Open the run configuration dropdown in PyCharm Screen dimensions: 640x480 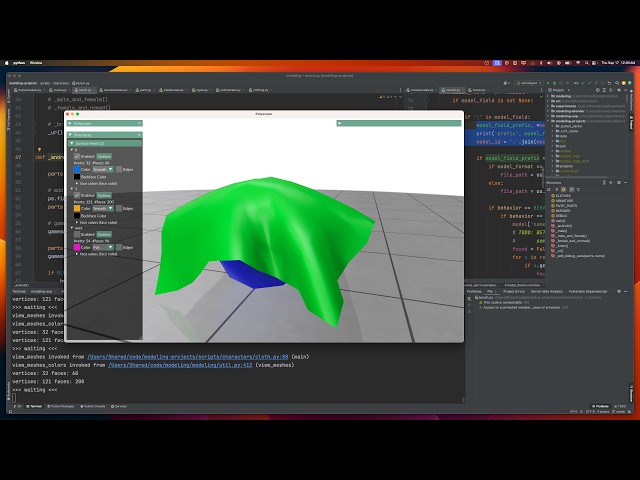point(529,83)
